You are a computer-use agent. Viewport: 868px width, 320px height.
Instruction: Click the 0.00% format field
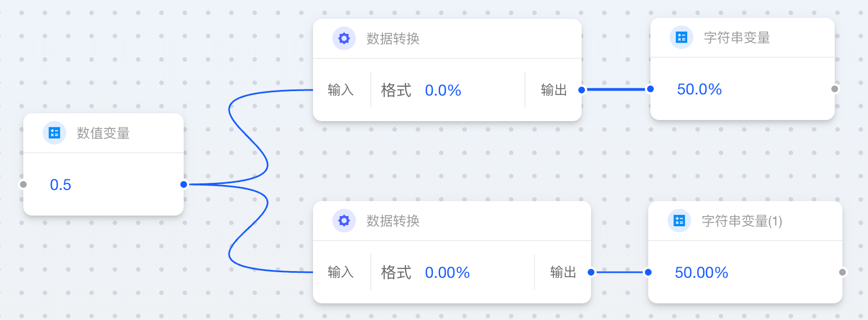(x=447, y=273)
